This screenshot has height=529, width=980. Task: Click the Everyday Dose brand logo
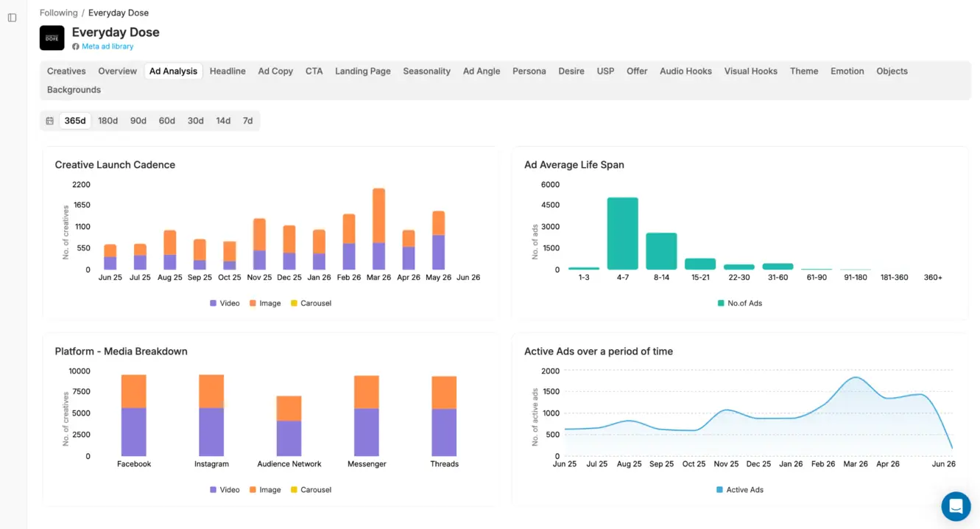[x=52, y=38]
